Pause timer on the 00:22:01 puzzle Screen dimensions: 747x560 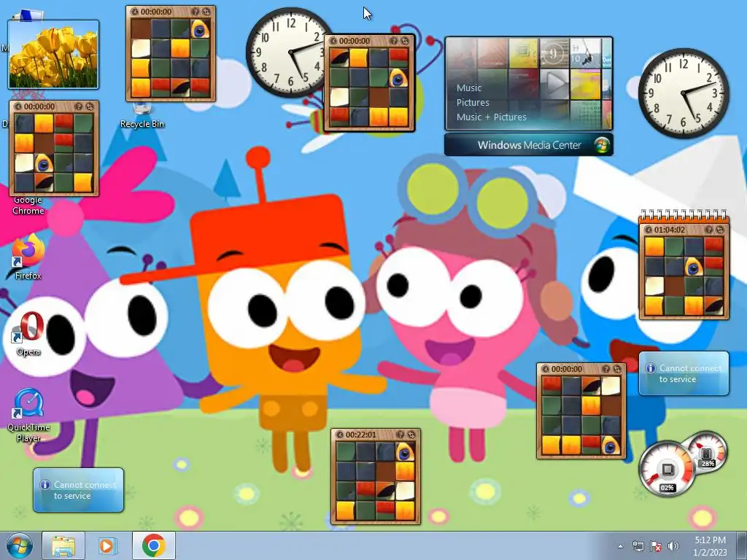pos(340,435)
